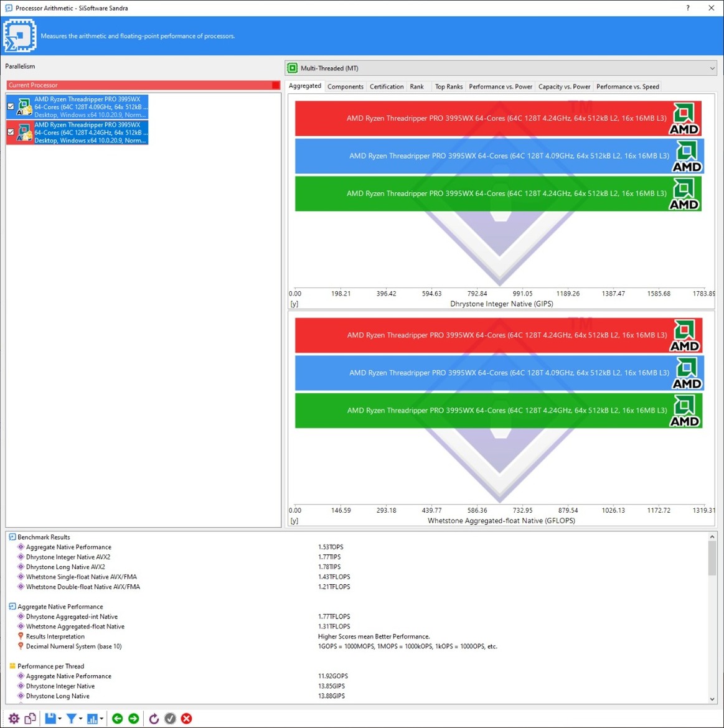Click AMD logo on blue Whetstone chart bar

point(687,373)
